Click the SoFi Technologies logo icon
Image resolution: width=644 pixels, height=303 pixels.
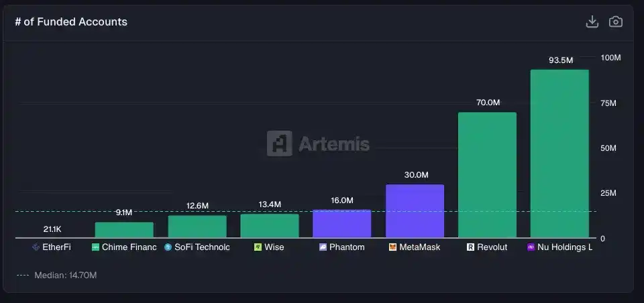[168, 247]
